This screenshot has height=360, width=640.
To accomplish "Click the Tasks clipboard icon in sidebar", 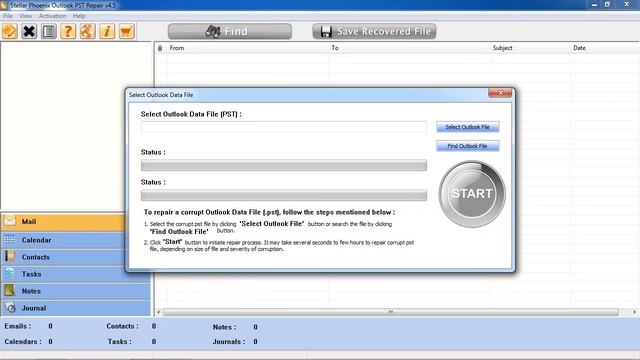I will click(10, 273).
